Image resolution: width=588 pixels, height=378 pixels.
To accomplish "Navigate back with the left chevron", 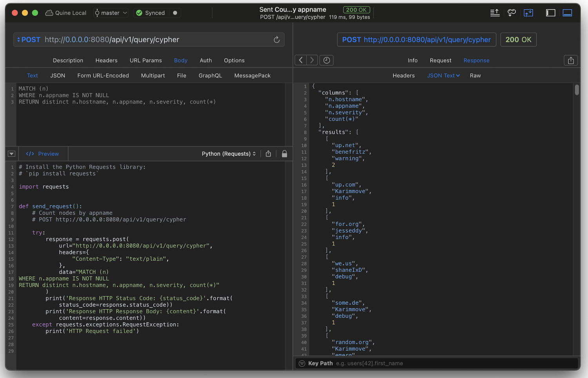I will pyautogui.click(x=300, y=60).
